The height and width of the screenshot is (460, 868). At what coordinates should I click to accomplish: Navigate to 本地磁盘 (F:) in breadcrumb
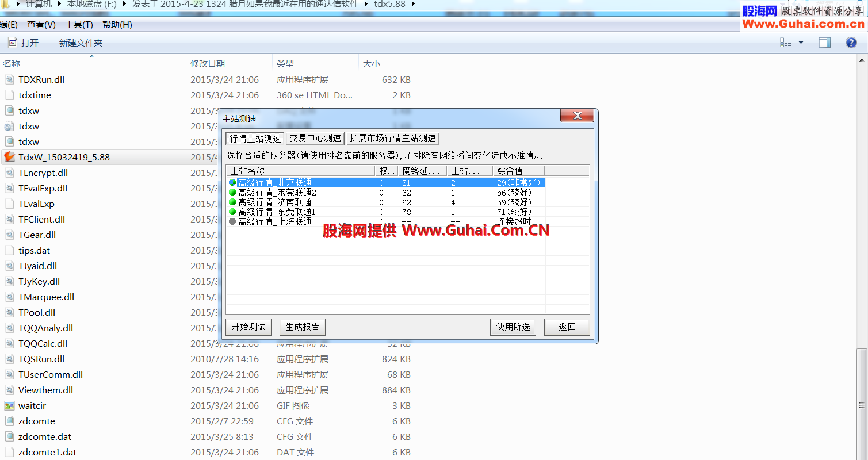[92, 4]
